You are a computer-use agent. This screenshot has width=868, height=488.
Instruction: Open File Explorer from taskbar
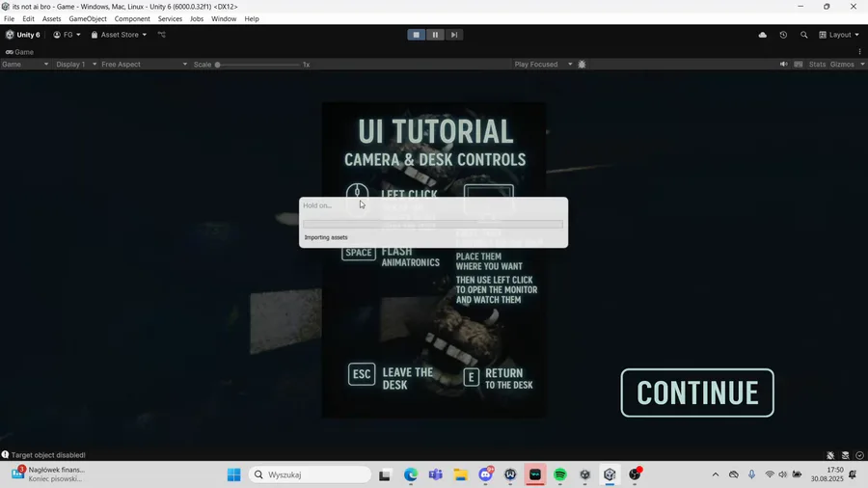click(x=461, y=474)
